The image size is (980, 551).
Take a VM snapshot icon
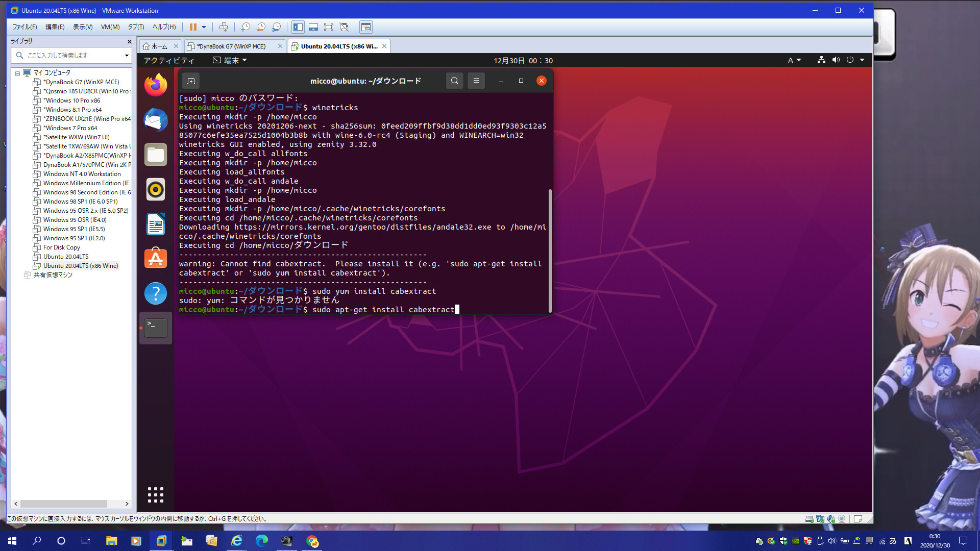click(246, 27)
